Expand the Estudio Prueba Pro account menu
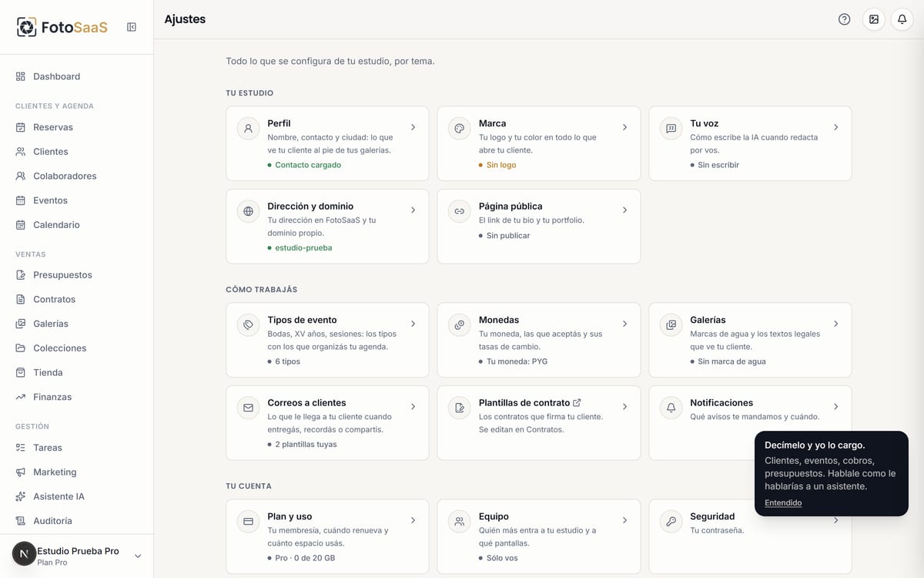 138,556
